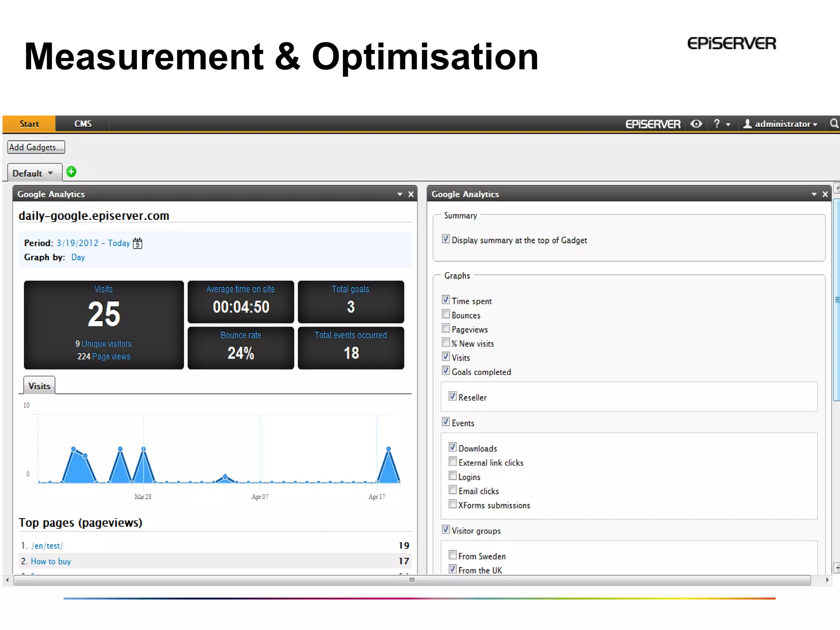Change Graph by Day selection
840x630 pixels.
point(78,257)
